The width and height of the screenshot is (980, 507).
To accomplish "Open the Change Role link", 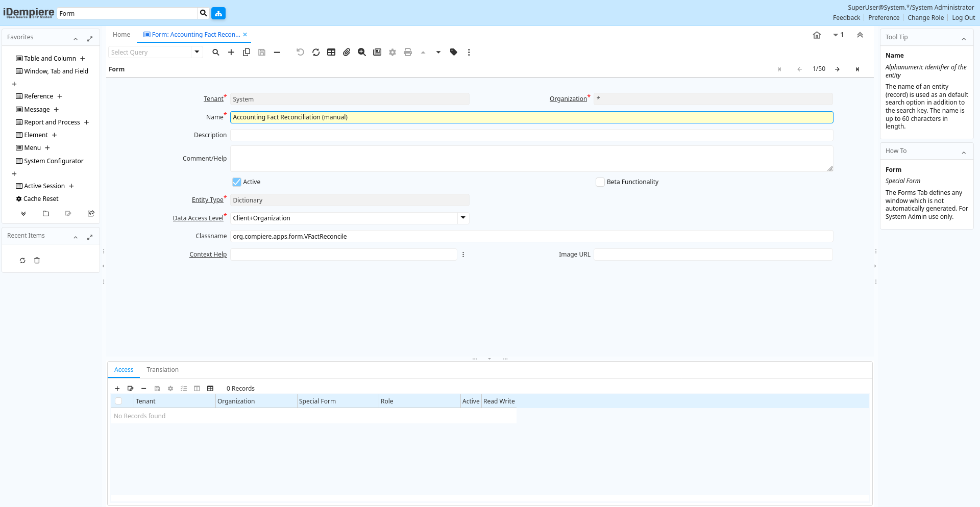I will (x=925, y=17).
